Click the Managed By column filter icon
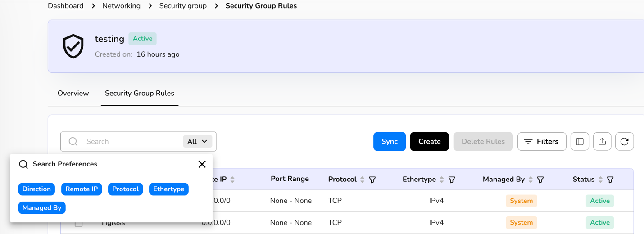This screenshot has height=234, width=644. pyautogui.click(x=540, y=180)
